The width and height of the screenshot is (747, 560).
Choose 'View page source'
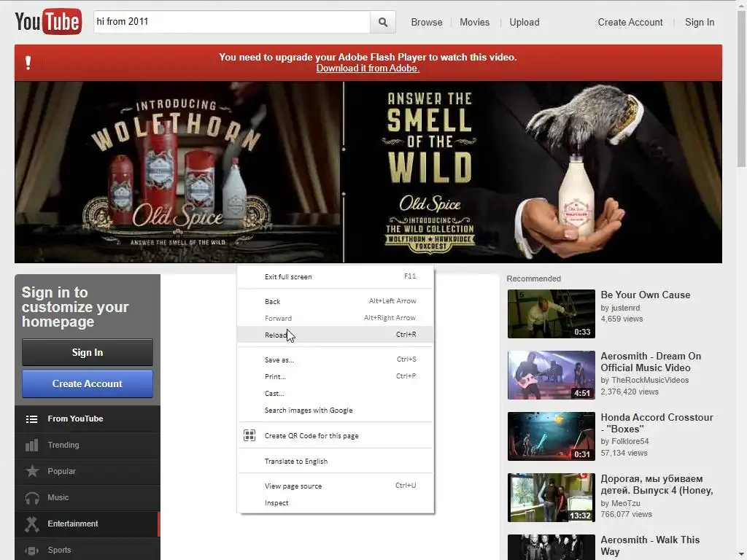(336, 486)
